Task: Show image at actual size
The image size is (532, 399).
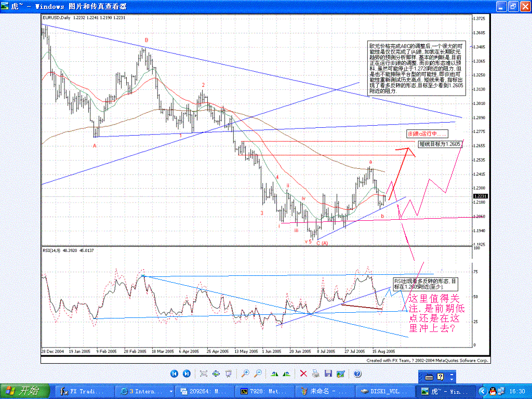Action: coord(216,374)
